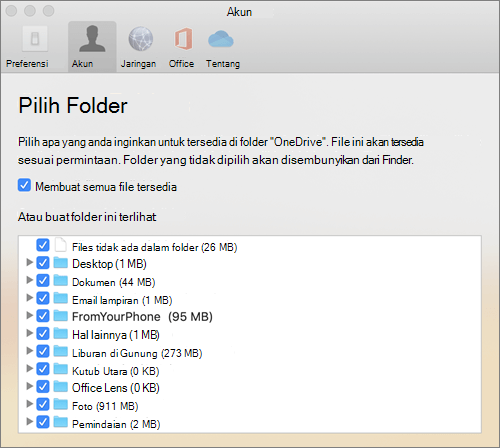
Task: Click the Kutub Utara folder icon
Action: pyautogui.click(x=61, y=369)
